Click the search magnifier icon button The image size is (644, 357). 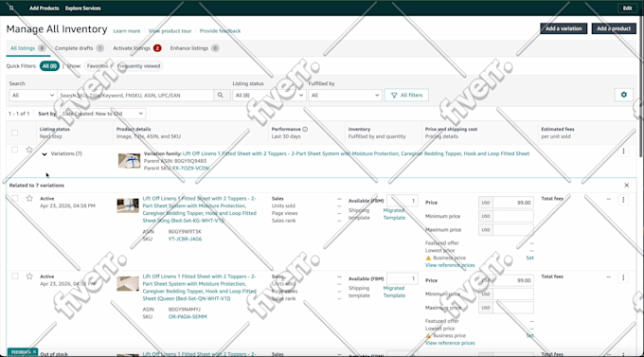coord(221,96)
